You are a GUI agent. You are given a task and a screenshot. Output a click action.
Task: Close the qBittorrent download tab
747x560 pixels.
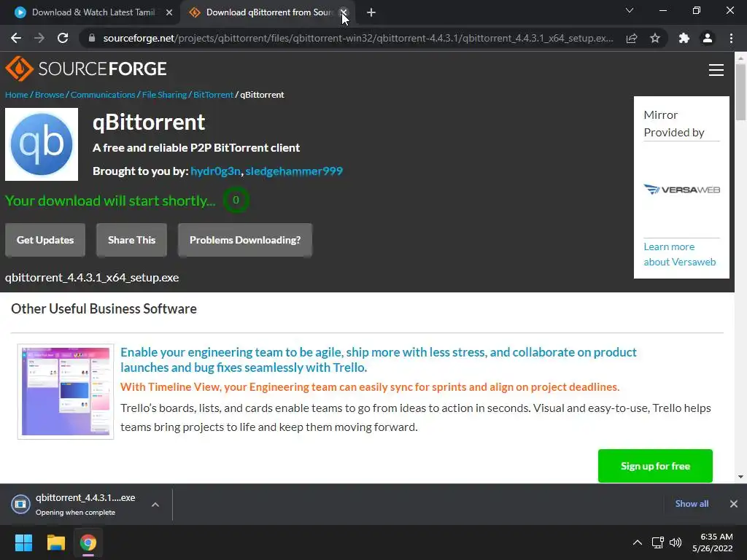coord(344,12)
